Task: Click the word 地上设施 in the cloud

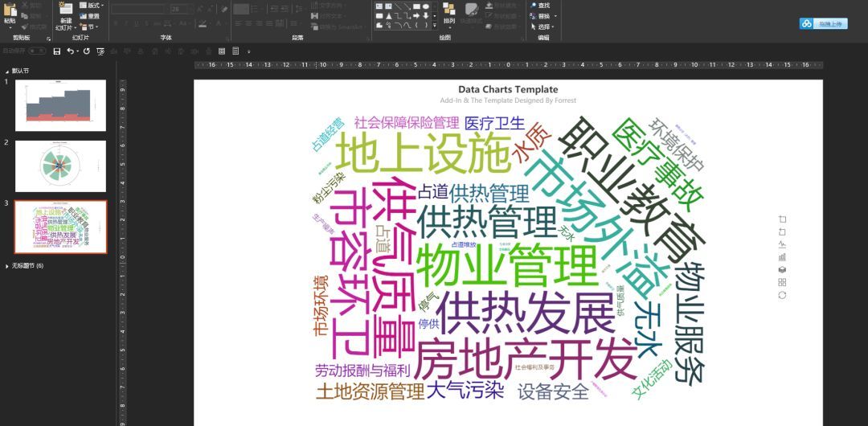Action: tap(424, 151)
